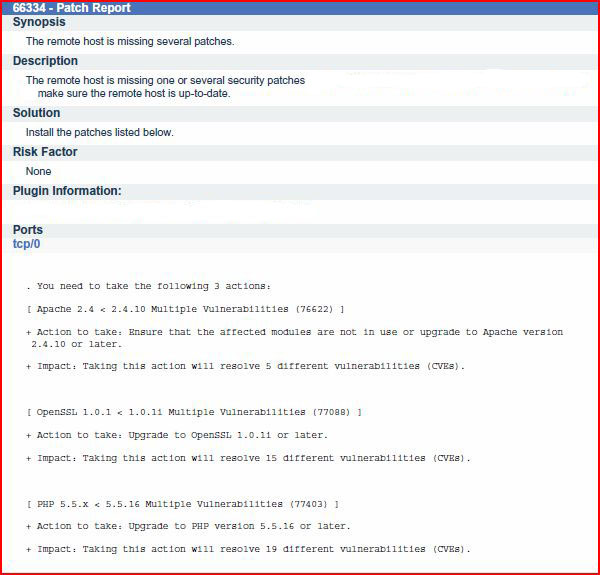Click the OpenSSL 1.0.1 vulnerability line (77088)
The width and height of the screenshot is (600, 575).
(194, 412)
